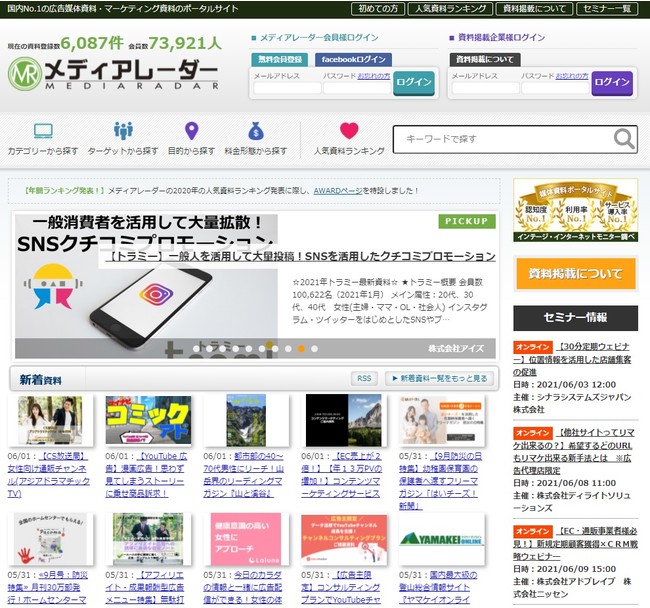Open the 初めての方 menu item
This screenshot has width=650, height=608.
(x=378, y=9)
